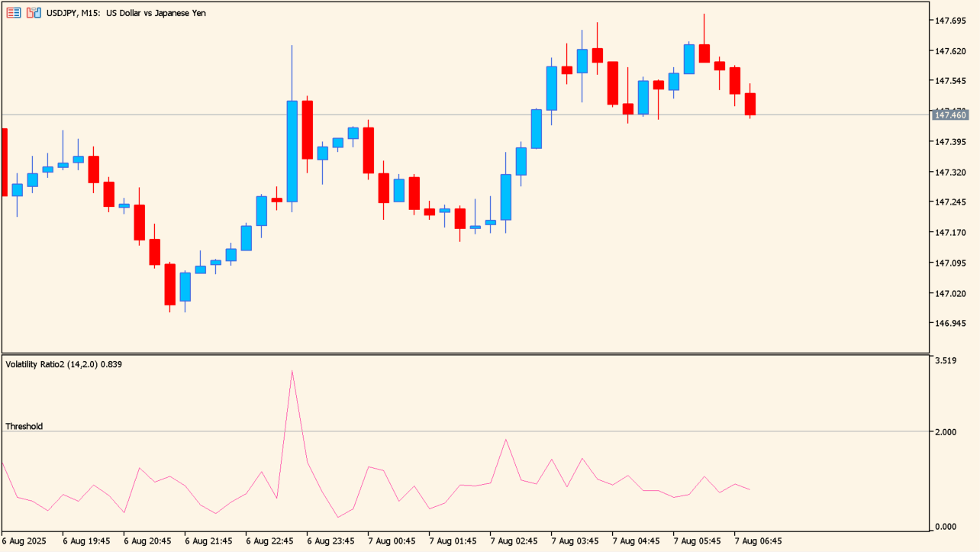Click the OHLC list icon in chart corner
This screenshot has width=980, height=552.
pyautogui.click(x=13, y=13)
